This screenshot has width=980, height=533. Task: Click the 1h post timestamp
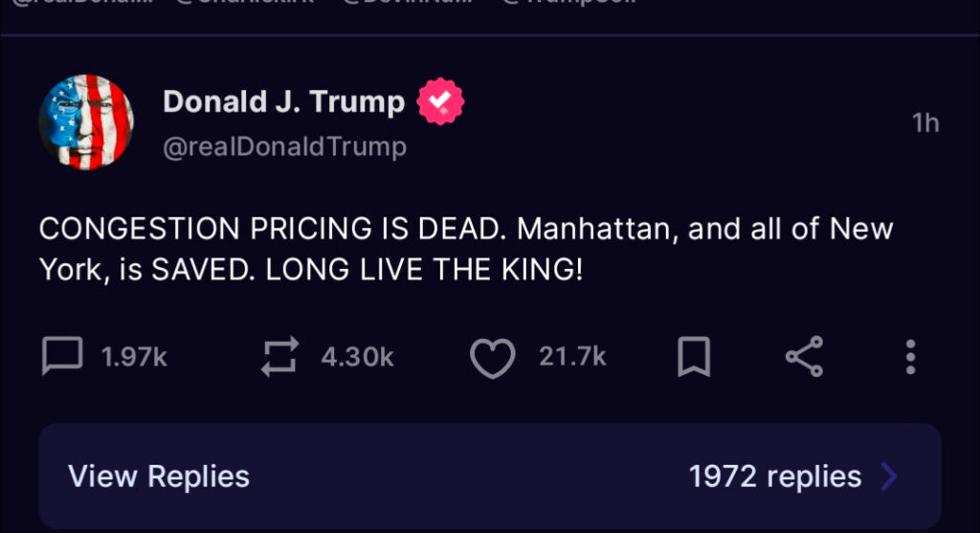pyautogui.click(x=924, y=123)
